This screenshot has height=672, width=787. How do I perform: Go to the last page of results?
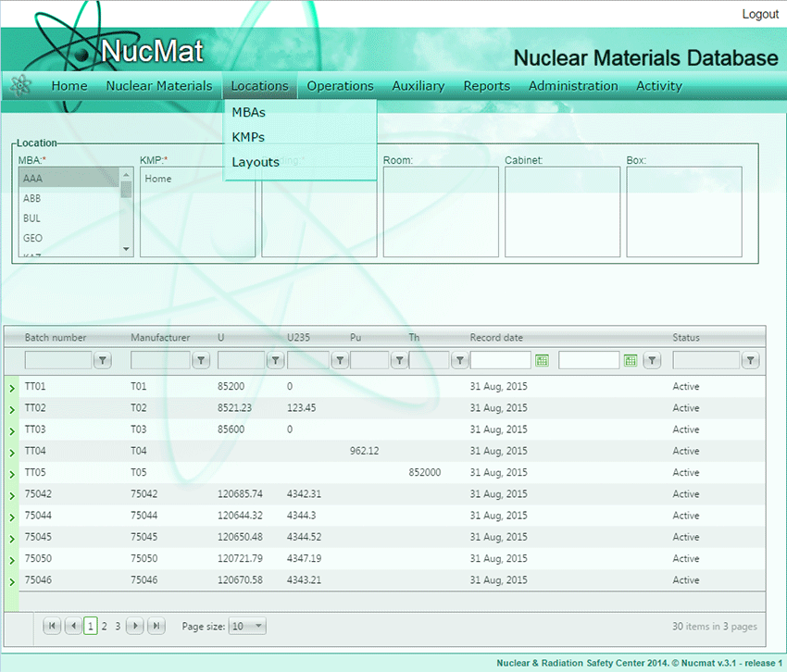tap(156, 627)
